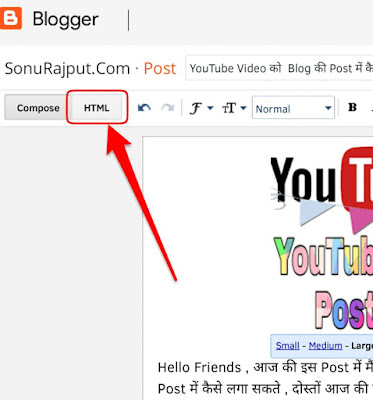This screenshot has width=373, height=400.
Task: Open the font size dropdown
Action: [234, 108]
